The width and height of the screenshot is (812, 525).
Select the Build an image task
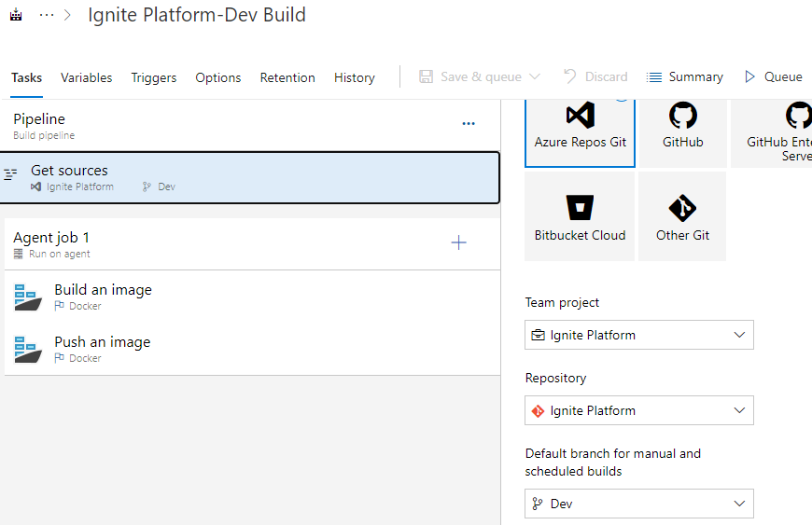pos(252,297)
